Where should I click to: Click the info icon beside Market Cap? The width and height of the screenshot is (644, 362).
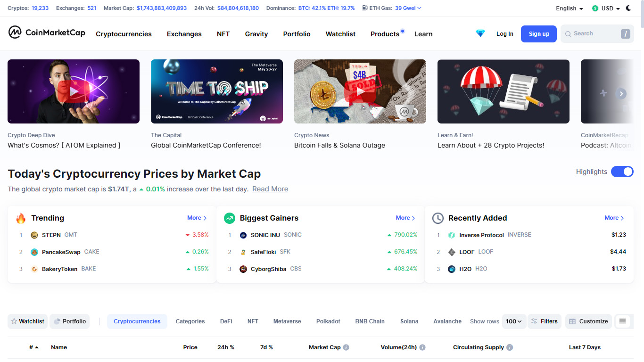coord(346,347)
